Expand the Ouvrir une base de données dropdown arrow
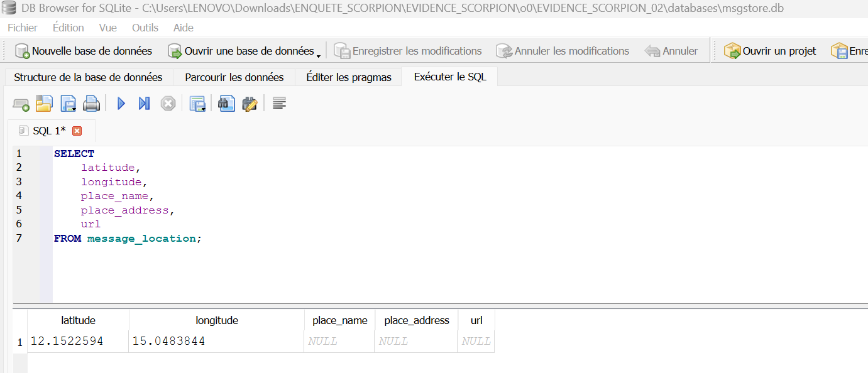868x373 pixels. point(319,55)
